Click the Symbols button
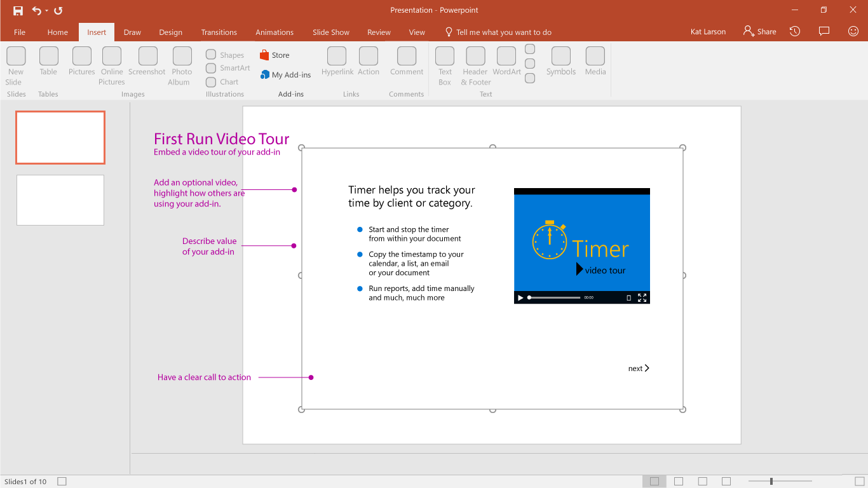868x488 pixels. click(x=561, y=62)
